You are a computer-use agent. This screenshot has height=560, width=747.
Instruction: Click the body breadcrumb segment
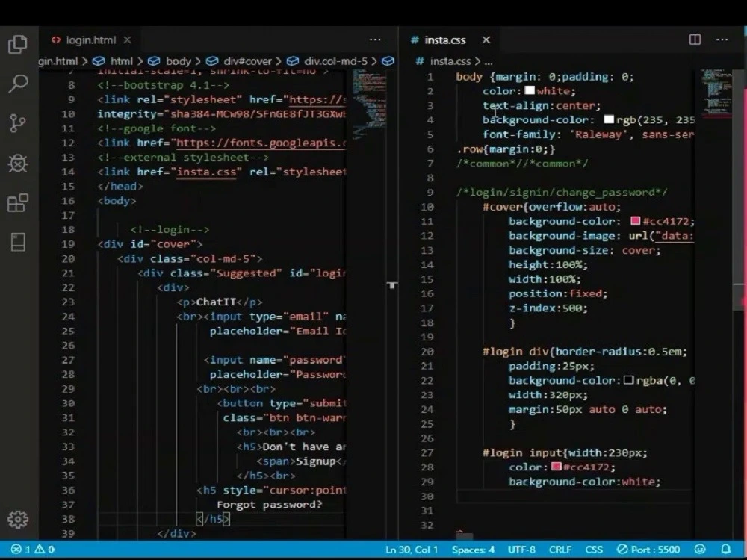179,61
